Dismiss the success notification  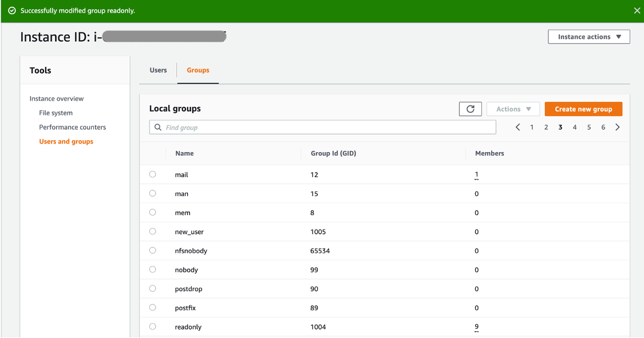(x=636, y=10)
